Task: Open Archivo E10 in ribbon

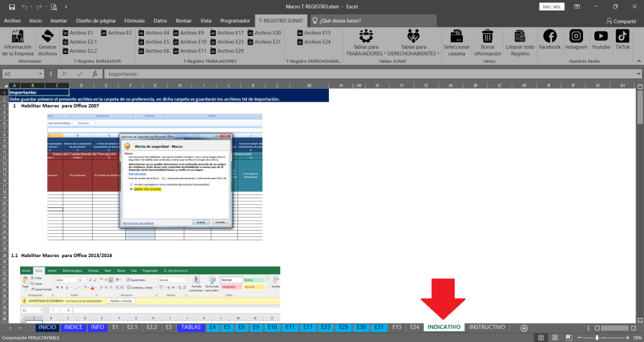Action: (x=190, y=42)
